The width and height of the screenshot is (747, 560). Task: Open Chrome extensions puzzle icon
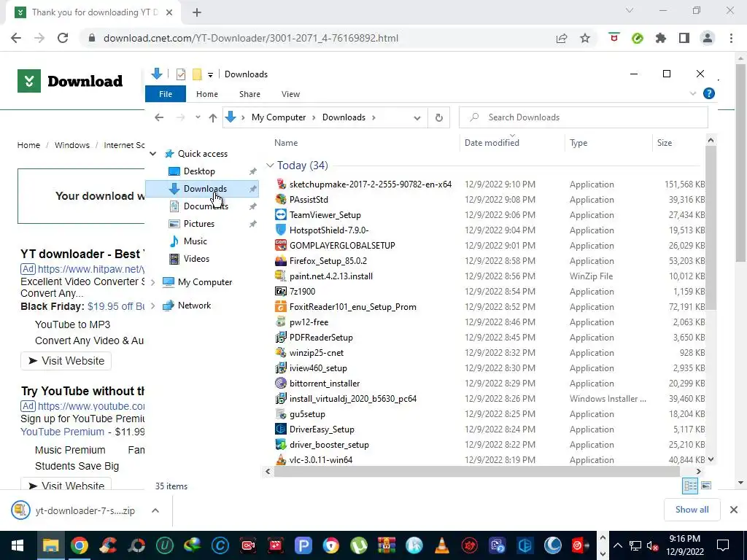click(661, 38)
